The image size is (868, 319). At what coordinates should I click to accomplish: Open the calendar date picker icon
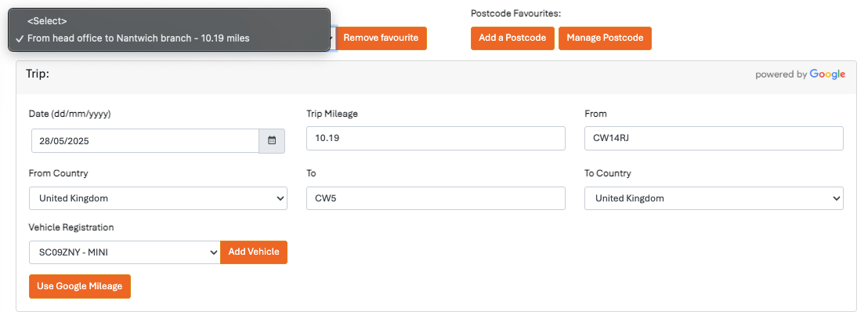272,141
